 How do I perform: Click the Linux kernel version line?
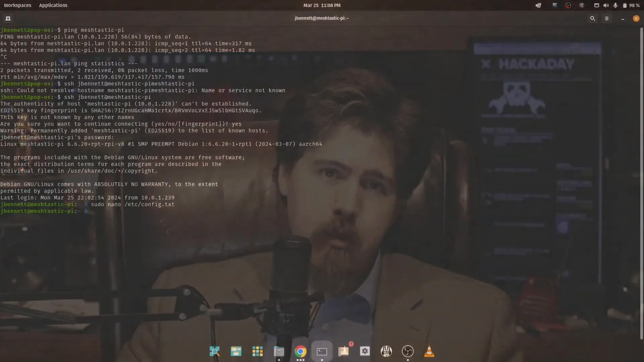[161, 144]
